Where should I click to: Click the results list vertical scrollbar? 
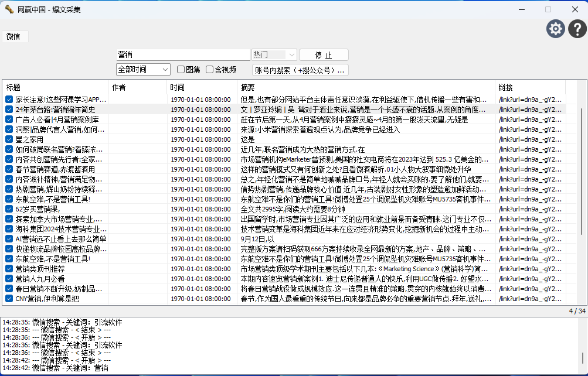tap(582, 176)
